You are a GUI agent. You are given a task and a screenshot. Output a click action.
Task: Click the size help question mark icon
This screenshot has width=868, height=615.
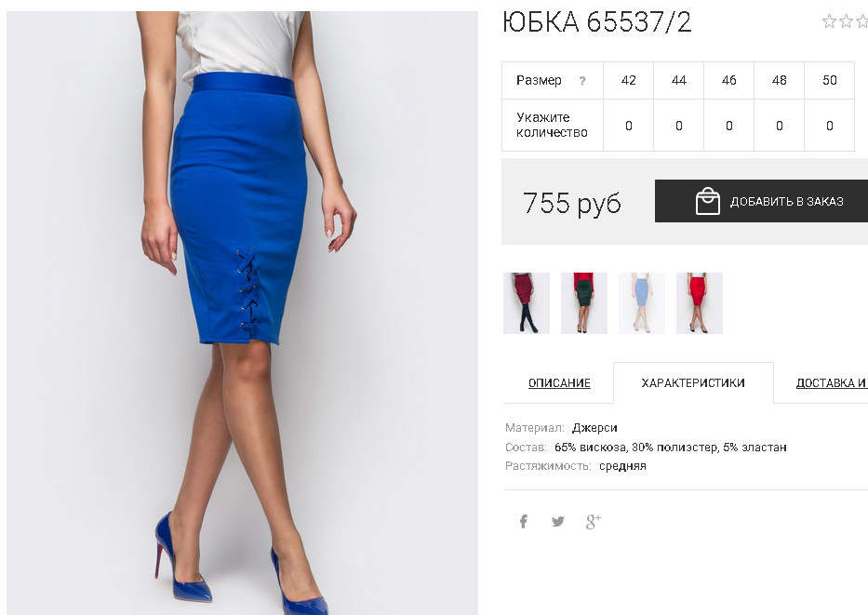tap(581, 81)
